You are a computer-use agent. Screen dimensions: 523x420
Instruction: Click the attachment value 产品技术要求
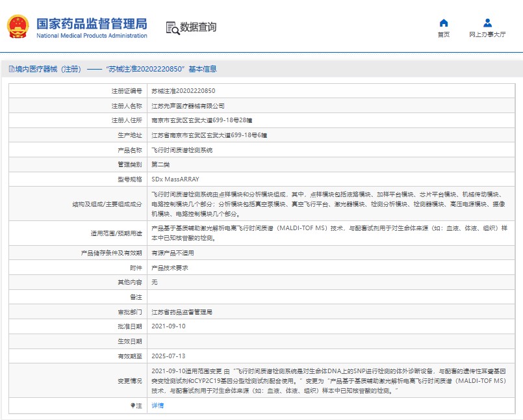point(171,268)
